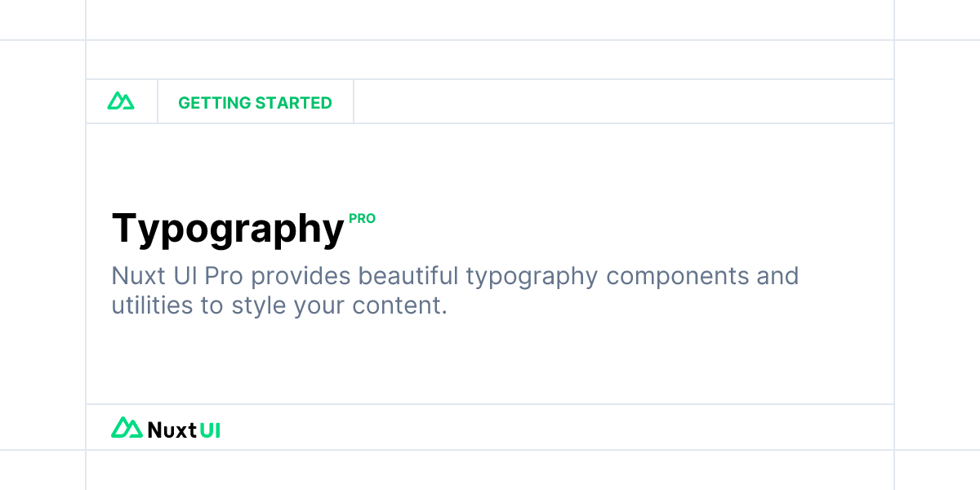Click the phrase "Nuxt UI Pro" in the description

tap(178, 276)
